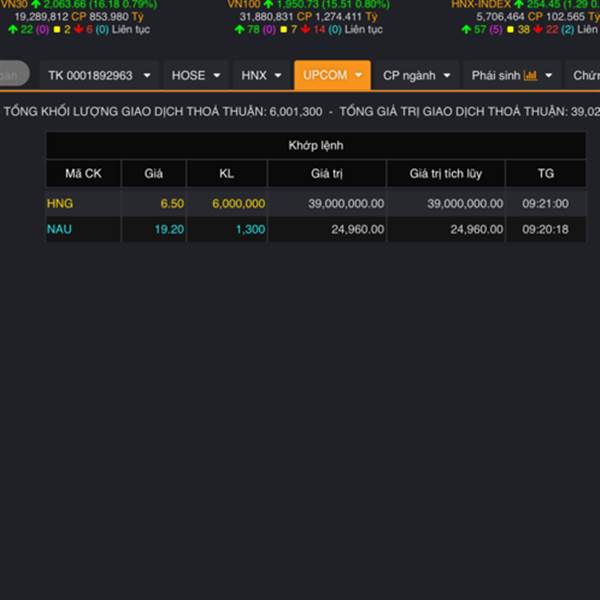Click the KL column header
Image resolution: width=600 pixels, height=600 pixels.
click(227, 174)
